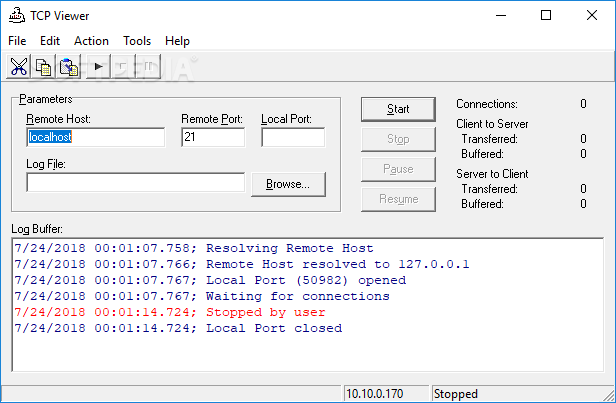Select log line 'Local Port closed'
This screenshot has height=403, width=616.
pyautogui.click(x=178, y=328)
